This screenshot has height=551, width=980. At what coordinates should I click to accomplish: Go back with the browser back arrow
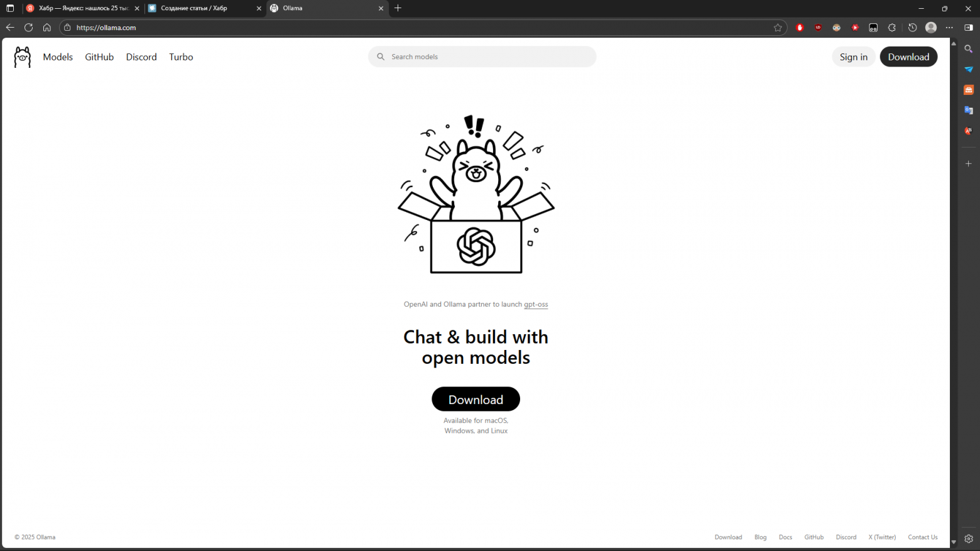pos(10,28)
